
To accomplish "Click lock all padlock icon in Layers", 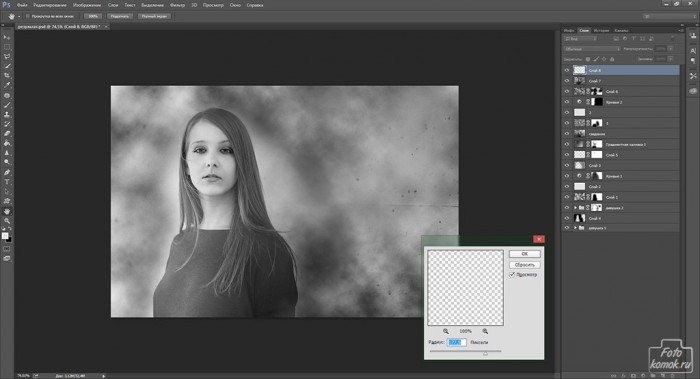I will (612, 59).
